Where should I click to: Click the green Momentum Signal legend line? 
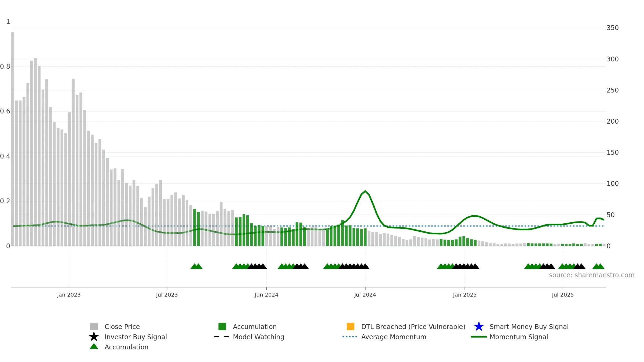tap(479, 337)
